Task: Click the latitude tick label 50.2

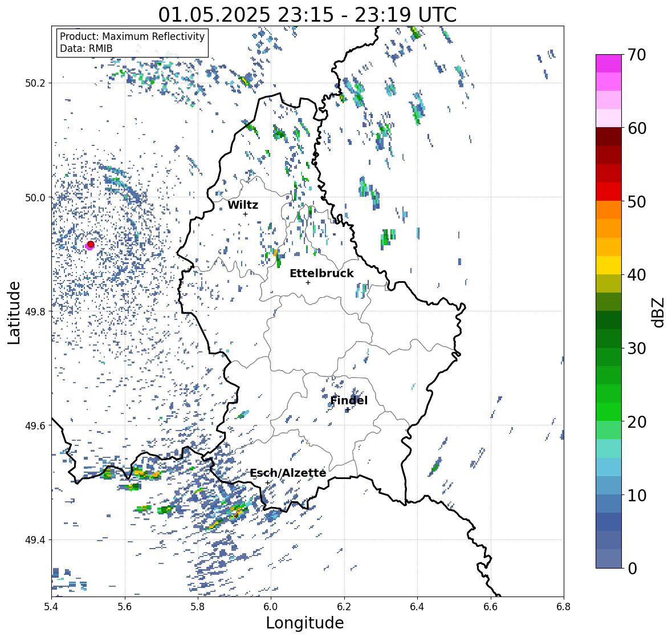Action: tap(35, 83)
